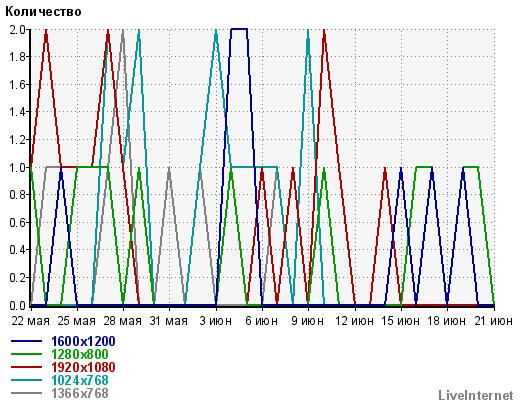Click the teal 1024x768 legend line swatch
The height and width of the screenshot is (405, 520).
pyautogui.click(x=27, y=380)
